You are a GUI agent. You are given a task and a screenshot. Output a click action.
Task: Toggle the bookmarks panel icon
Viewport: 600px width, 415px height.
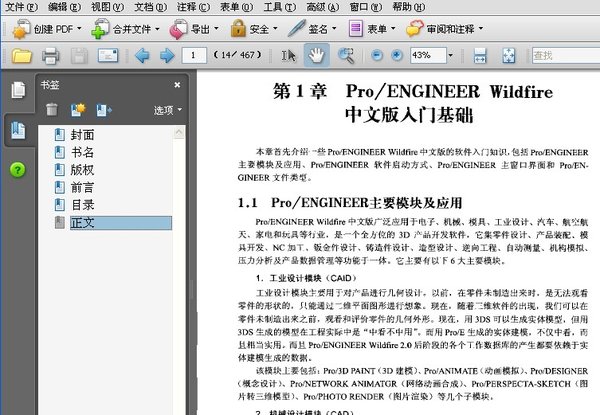coord(18,130)
